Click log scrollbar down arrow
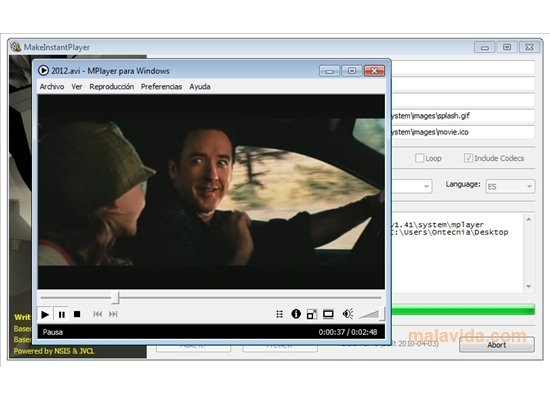This screenshot has width=550, height=400. pos(529,287)
